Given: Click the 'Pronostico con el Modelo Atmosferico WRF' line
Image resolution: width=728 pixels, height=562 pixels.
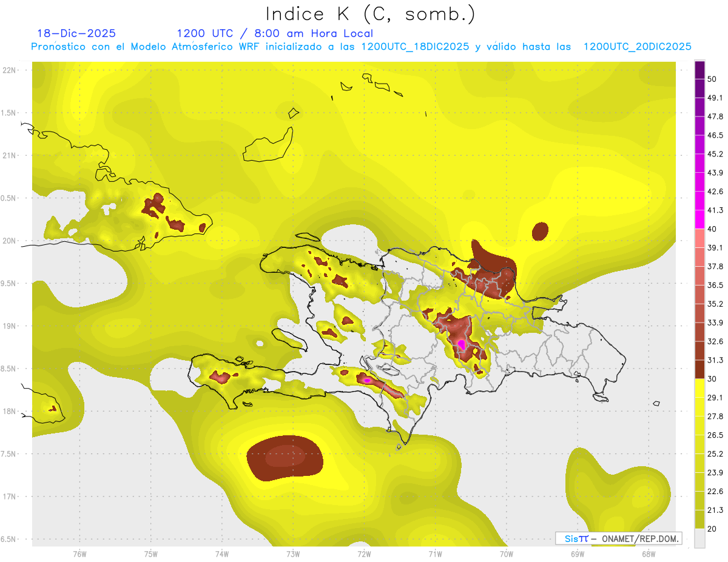Looking at the screenshot, I should tap(361, 47).
